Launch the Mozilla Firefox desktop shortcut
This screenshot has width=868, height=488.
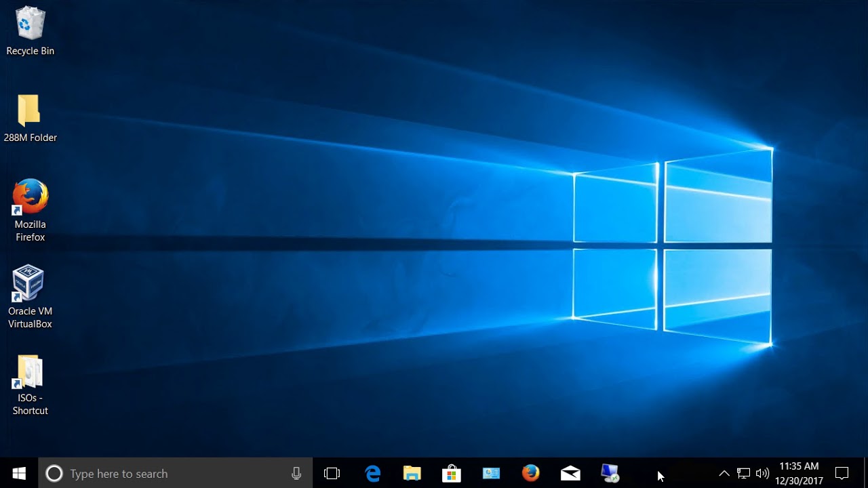coord(30,196)
